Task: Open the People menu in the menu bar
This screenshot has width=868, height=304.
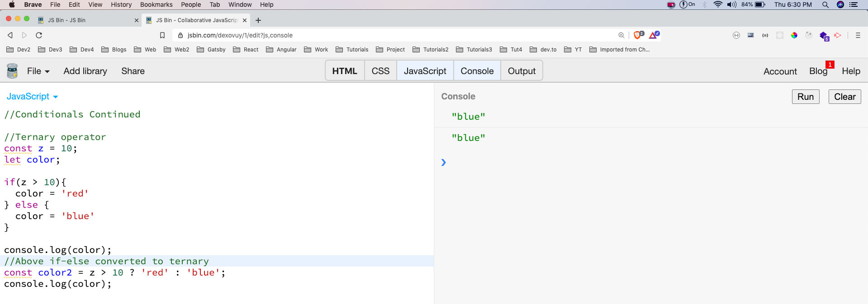Action: tap(191, 5)
